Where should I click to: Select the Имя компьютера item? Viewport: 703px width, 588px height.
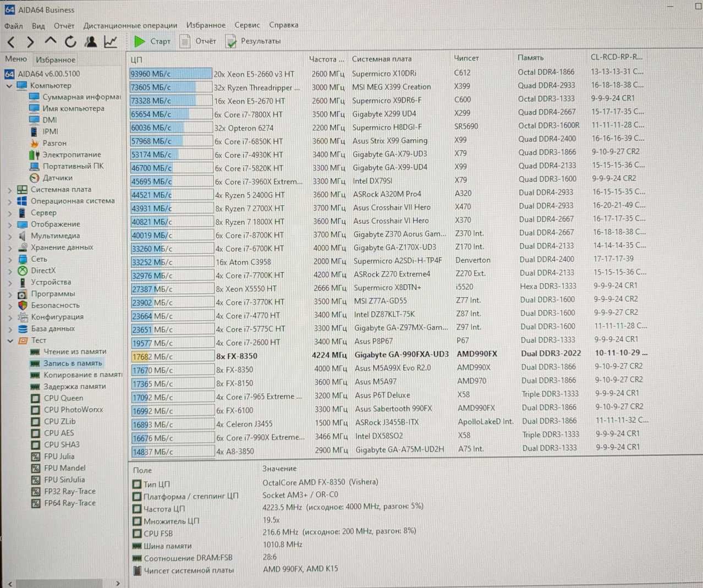67,108
